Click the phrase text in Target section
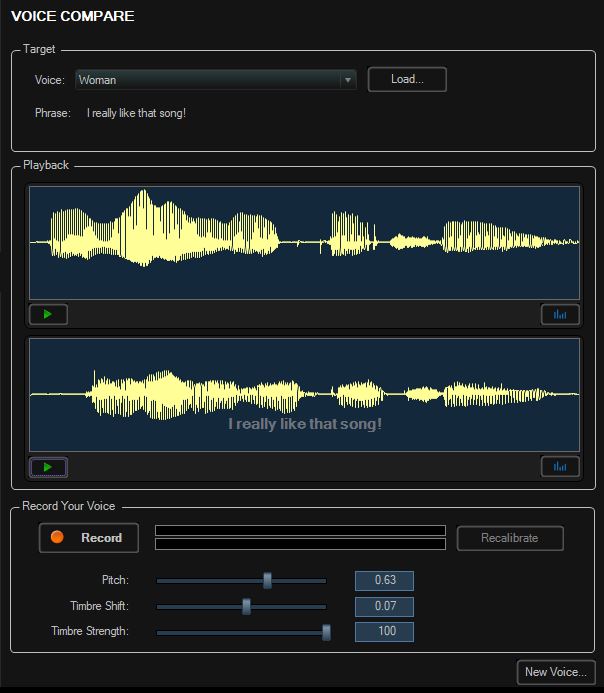The image size is (604, 693). (137, 113)
